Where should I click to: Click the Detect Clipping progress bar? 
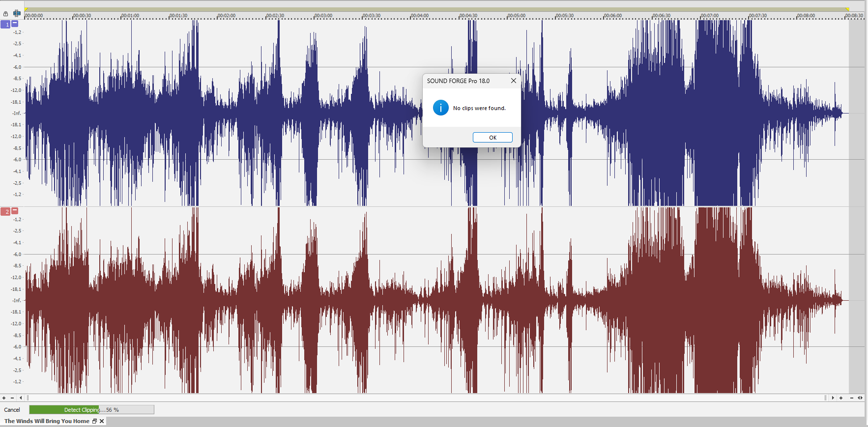91,410
